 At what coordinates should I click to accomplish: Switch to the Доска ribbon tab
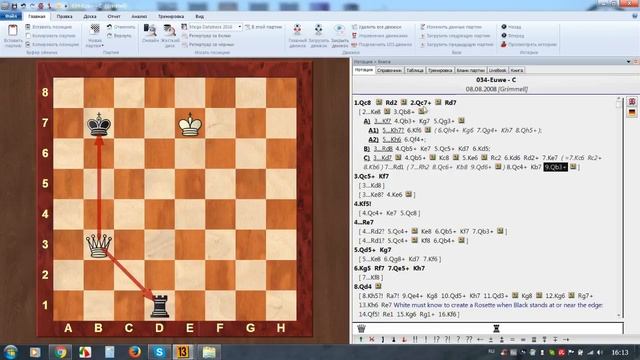[x=90, y=17]
